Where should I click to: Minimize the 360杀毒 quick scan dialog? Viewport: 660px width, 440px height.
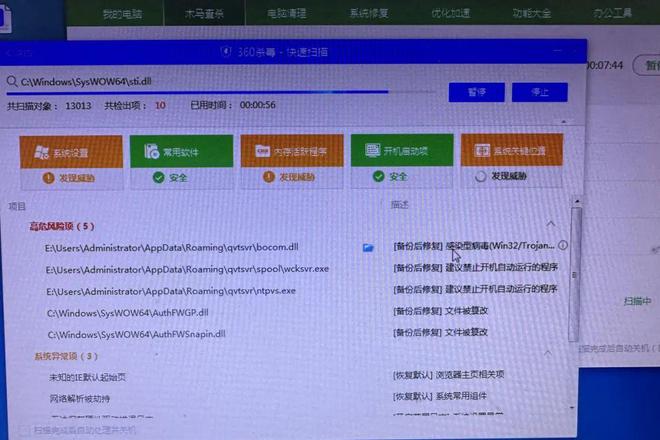point(557,51)
